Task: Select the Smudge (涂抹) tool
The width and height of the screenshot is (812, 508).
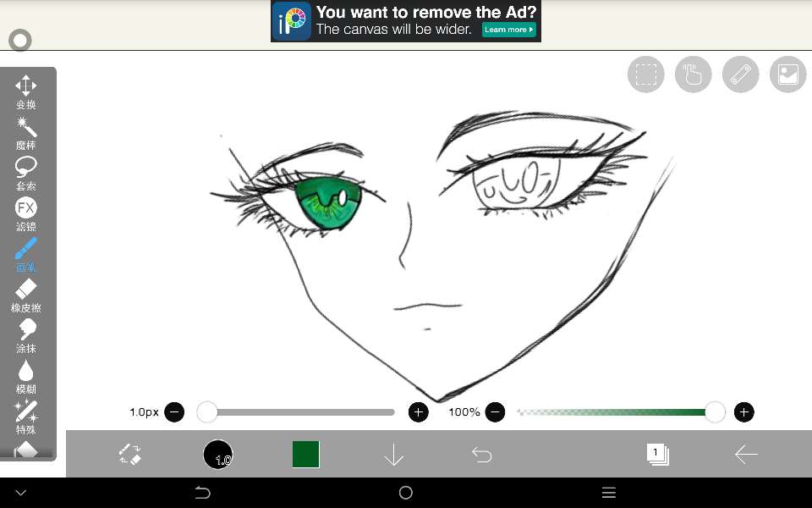Action: tap(26, 335)
